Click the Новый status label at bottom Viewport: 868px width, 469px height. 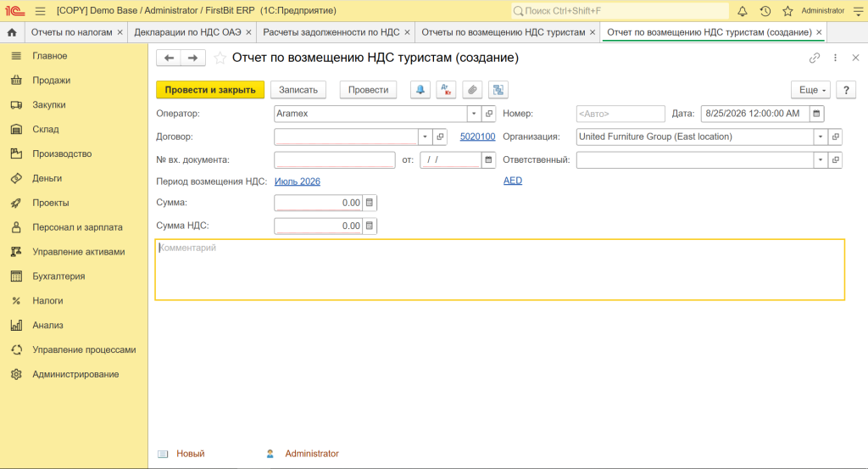tap(191, 454)
